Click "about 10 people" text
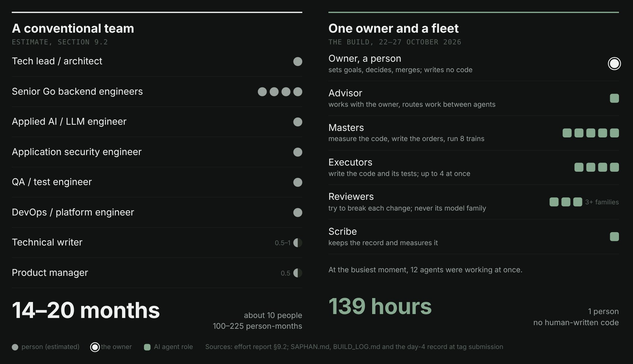 273,315
